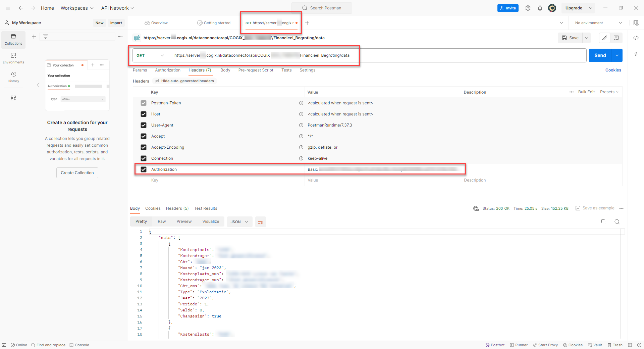Expand the Workspaces dropdown
The height and width of the screenshot is (349, 644).
(x=77, y=8)
